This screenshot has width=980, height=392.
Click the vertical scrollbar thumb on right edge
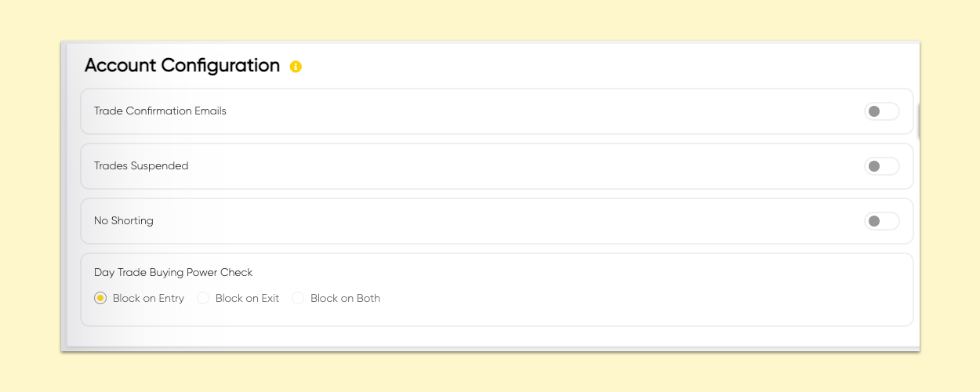(916, 120)
